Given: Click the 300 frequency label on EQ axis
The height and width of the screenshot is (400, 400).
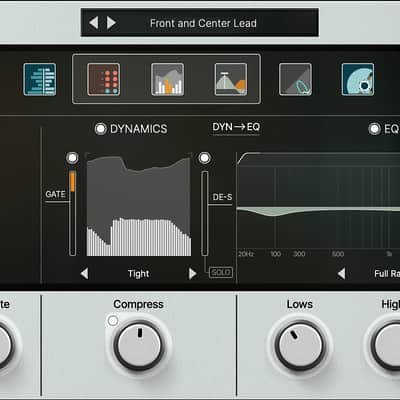Looking at the screenshot, I should [299, 254].
